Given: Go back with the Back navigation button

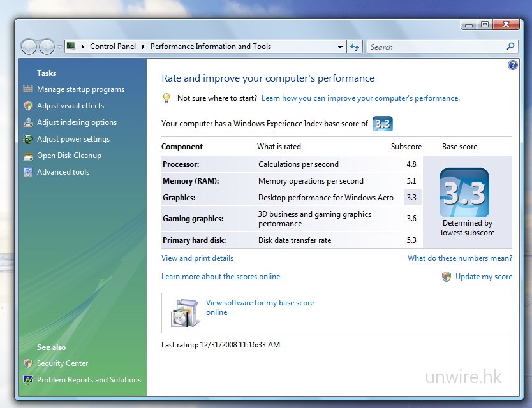Looking at the screenshot, I should (x=29, y=47).
